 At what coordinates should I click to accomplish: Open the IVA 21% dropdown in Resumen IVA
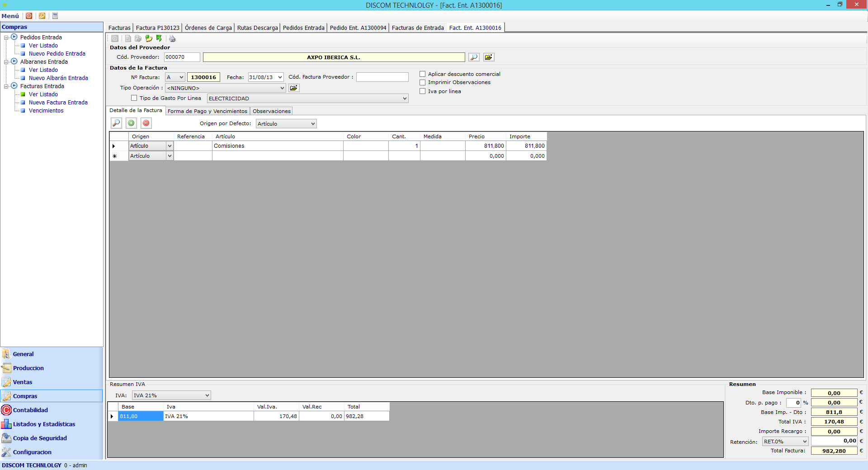click(207, 395)
